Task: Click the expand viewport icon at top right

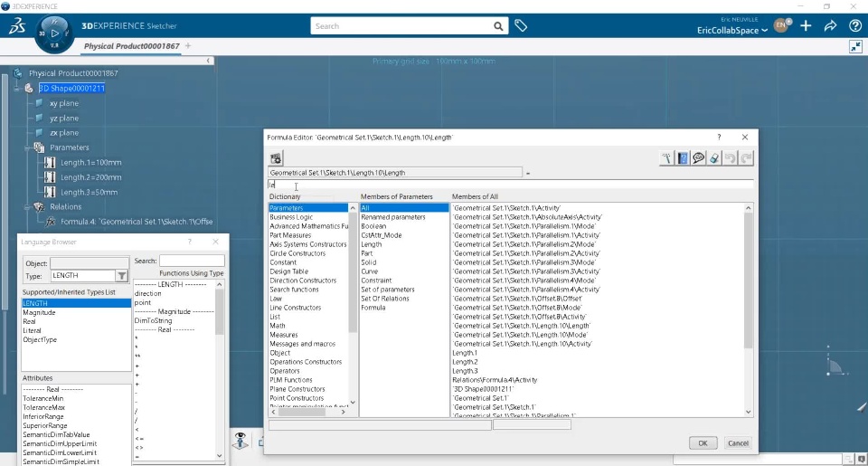Action: (x=856, y=46)
